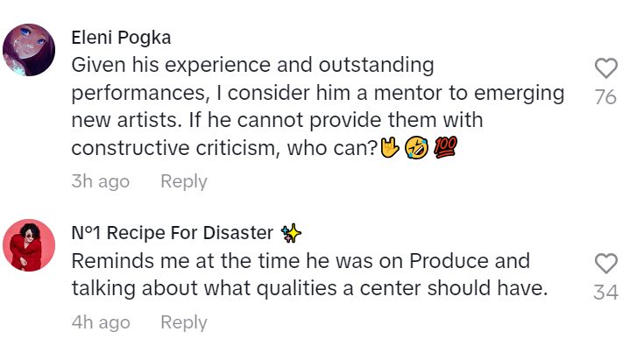Open Eleni Pogka's profile avatar
The height and width of the screenshot is (353, 644).
tap(30, 50)
